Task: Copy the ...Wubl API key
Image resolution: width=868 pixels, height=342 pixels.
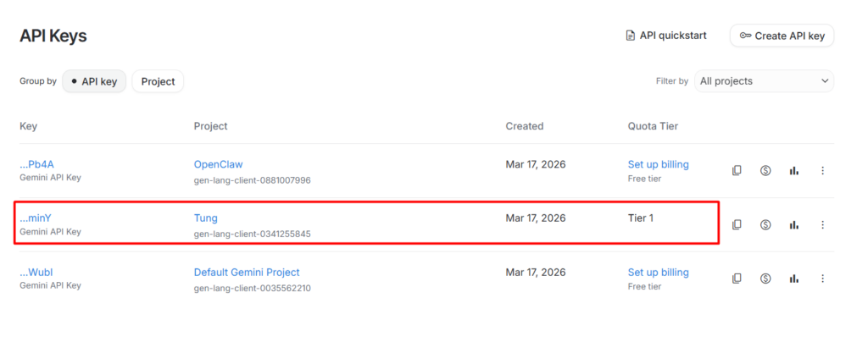Action: [x=737, y=278]
